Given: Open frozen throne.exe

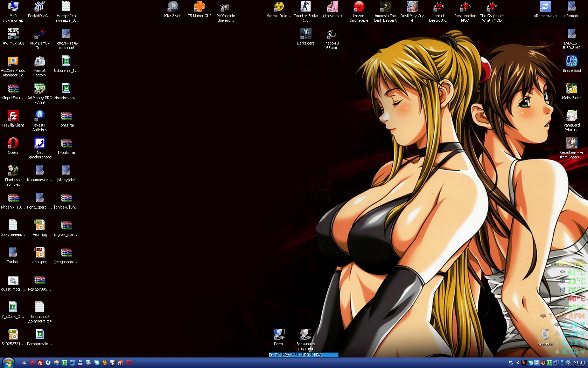Looking at the screenshot, I should click(x=359, y=12).
